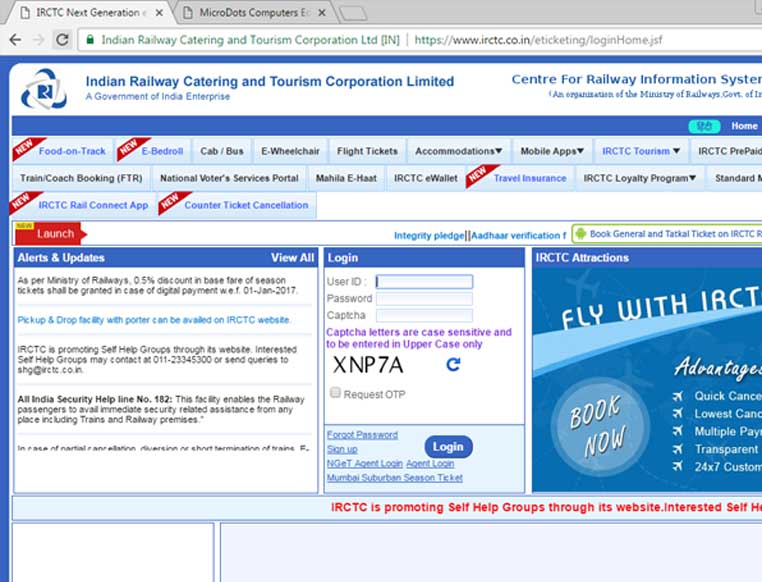The image size is (762, 582).
Task: Focus the Captcha input field
Action: (424, 315)
